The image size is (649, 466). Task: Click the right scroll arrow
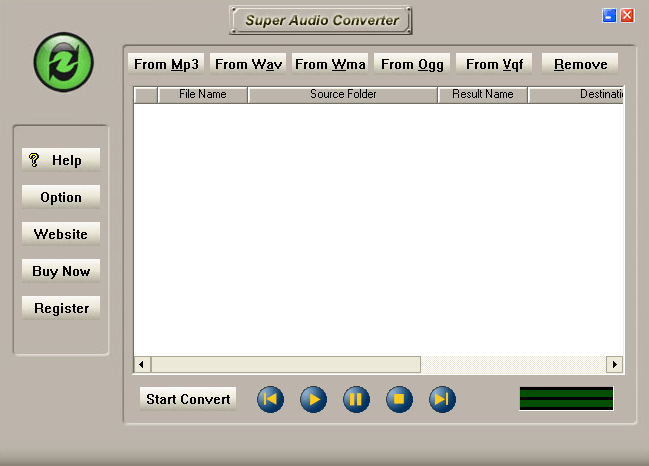615,365
